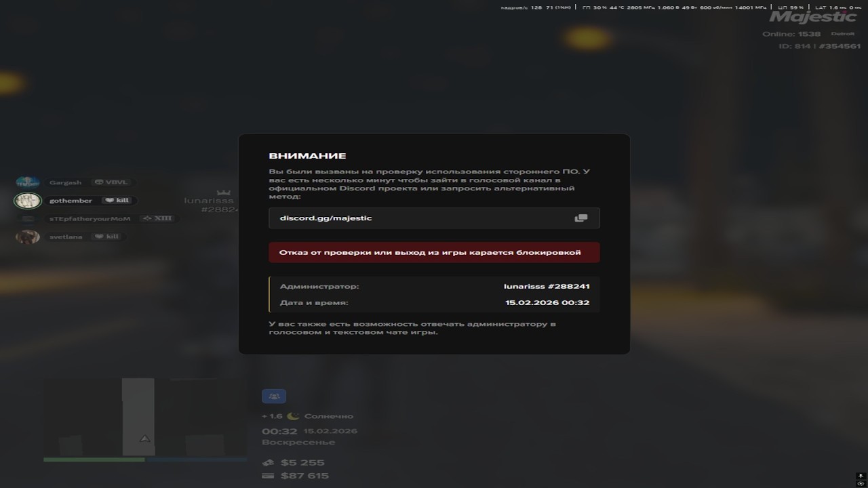Screen dimensions: 868x488
Task: Select player name Gargash
Action: 65,182
